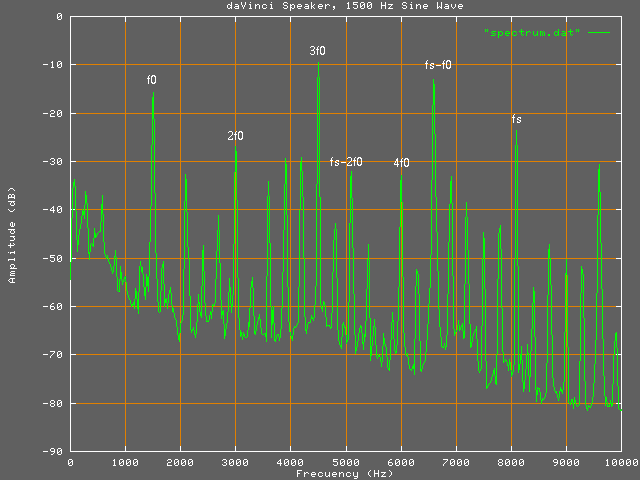
Task: Click the 5000 x-axis tick label
Action: coord(346,462)
